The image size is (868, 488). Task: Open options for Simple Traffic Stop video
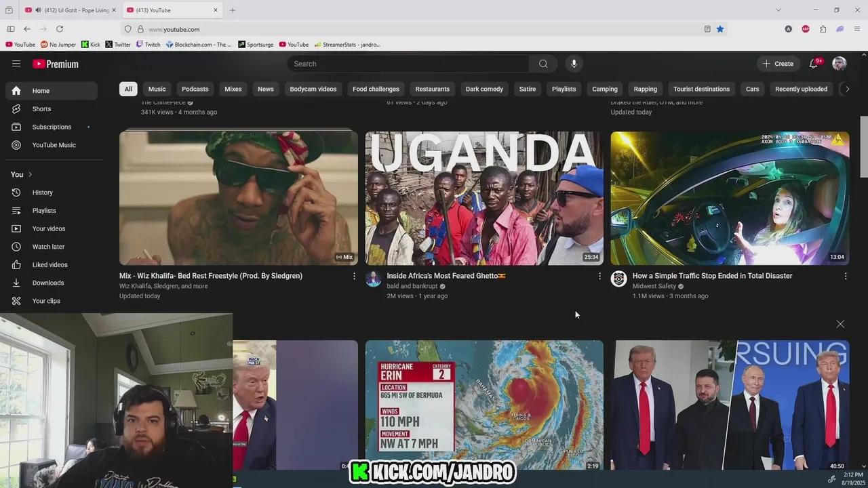(845, 277)
